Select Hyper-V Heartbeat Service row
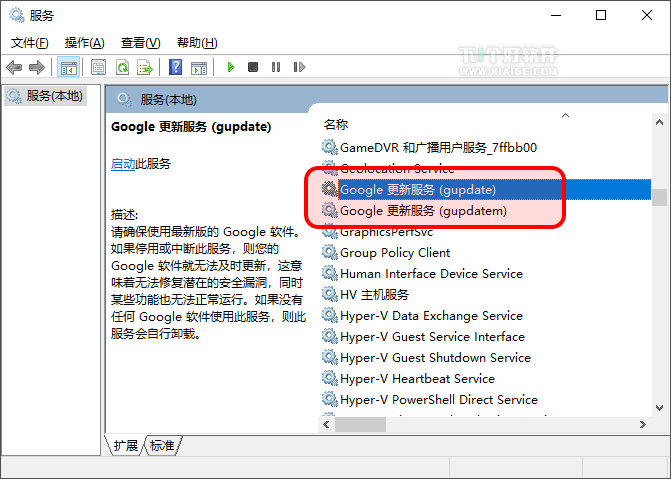 pyautogui.click(x=486, y=378)
